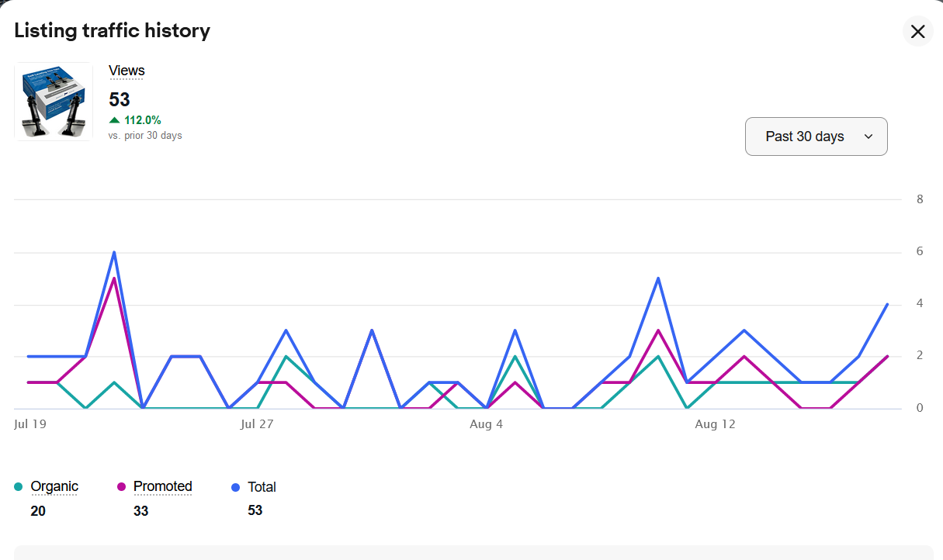Open the product listing thumbnail image
This screenshot has height=560, width=943.
[x=53, y=101]
